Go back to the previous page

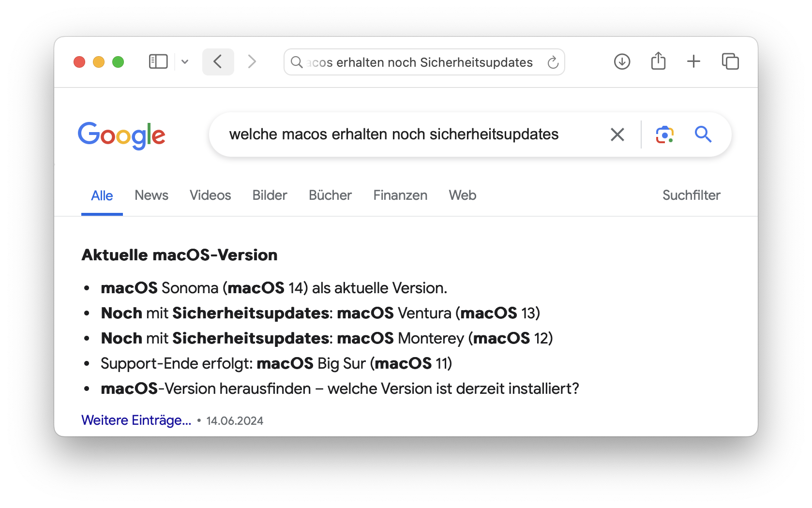[218, 62]
